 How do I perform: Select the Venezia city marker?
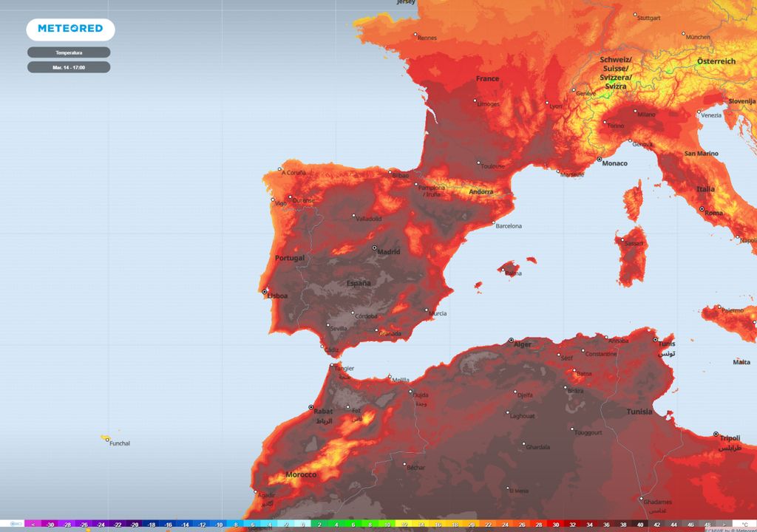(699, 112)
